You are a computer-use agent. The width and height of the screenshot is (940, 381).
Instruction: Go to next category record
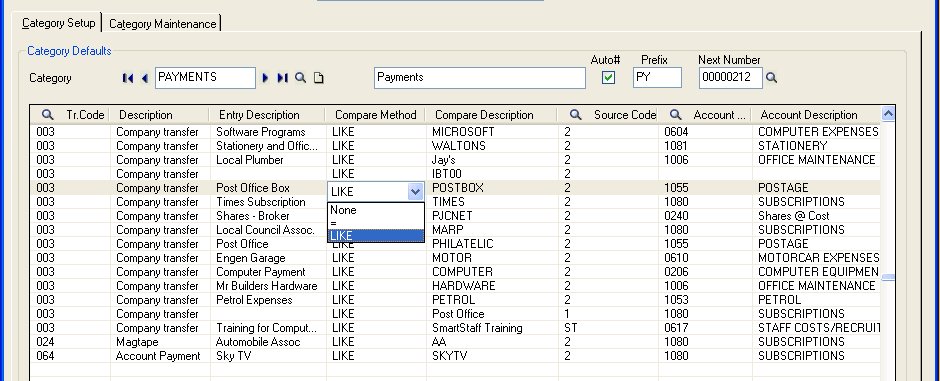(265, 78)
